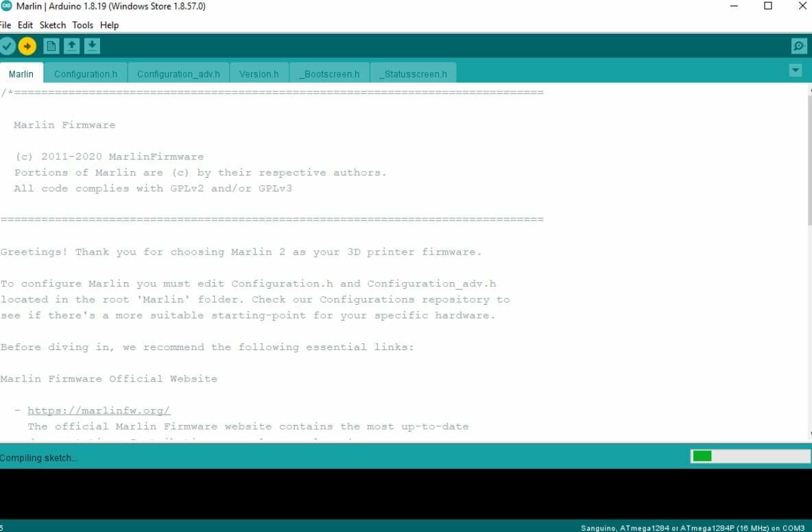Click the 'Marlin Firmware' comment line
The height and width of the screenshot is (532, 812).
64,125
